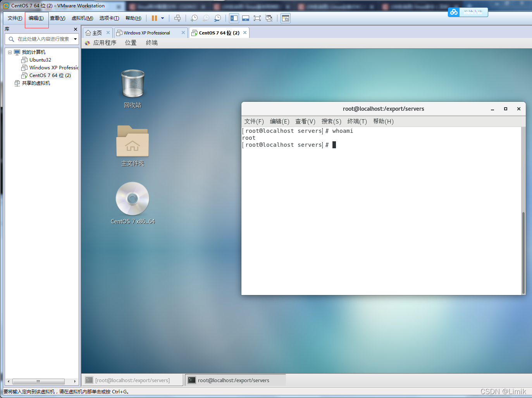Select 我的计算机 in the library

33,52
